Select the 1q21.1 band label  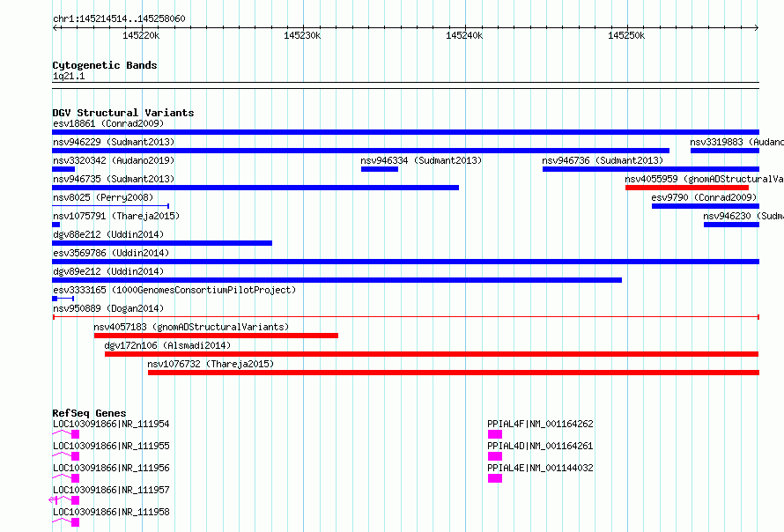[x=69, y=76]
